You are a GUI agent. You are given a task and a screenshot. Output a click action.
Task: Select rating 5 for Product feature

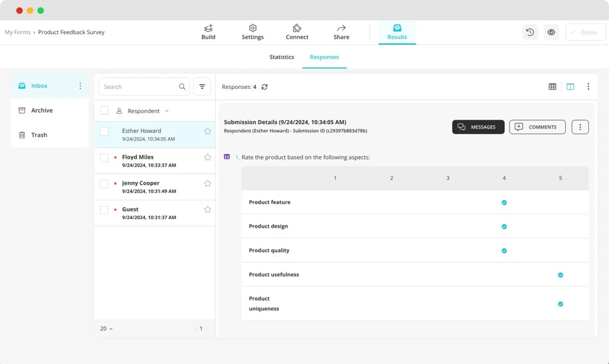tap(560, 203)
